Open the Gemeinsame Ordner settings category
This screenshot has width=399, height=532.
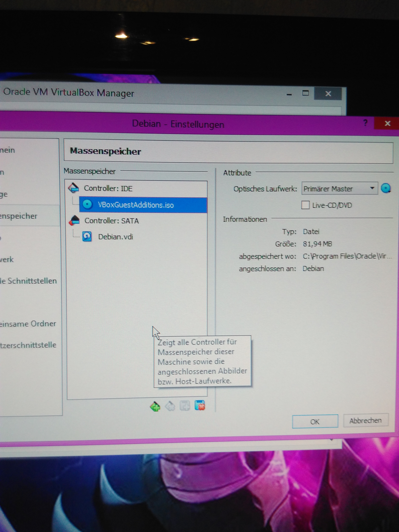(x=28, y=324)
